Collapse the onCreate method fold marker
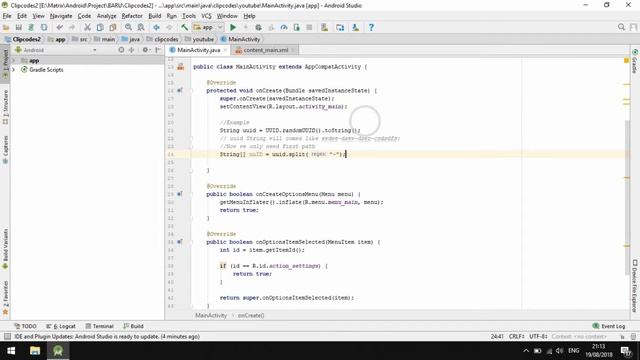Image resolution: width=640 pixels, height=360 pixels. coord(191,91)
